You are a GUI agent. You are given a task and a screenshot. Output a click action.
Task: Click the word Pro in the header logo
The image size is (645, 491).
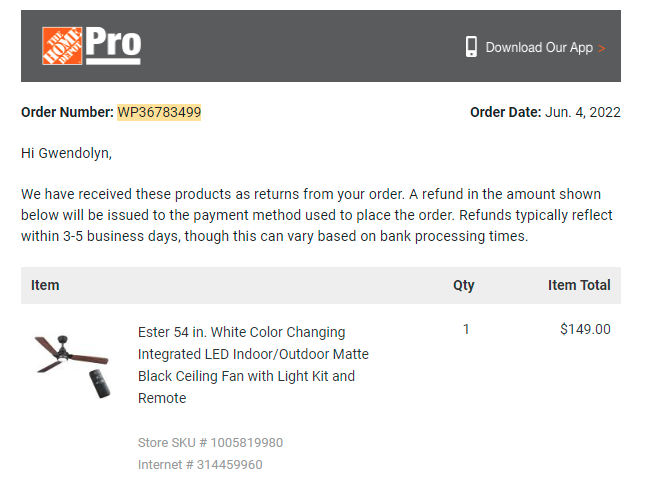coord(114,44)
